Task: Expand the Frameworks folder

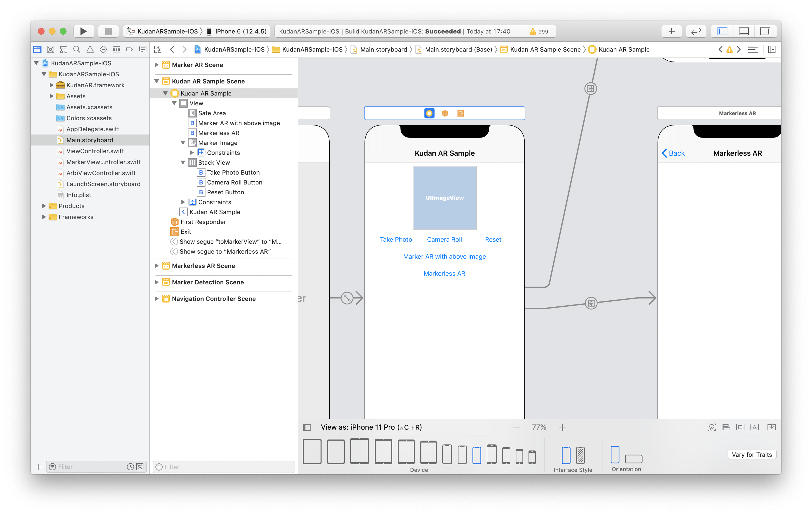Action: (x=43, y=217)
